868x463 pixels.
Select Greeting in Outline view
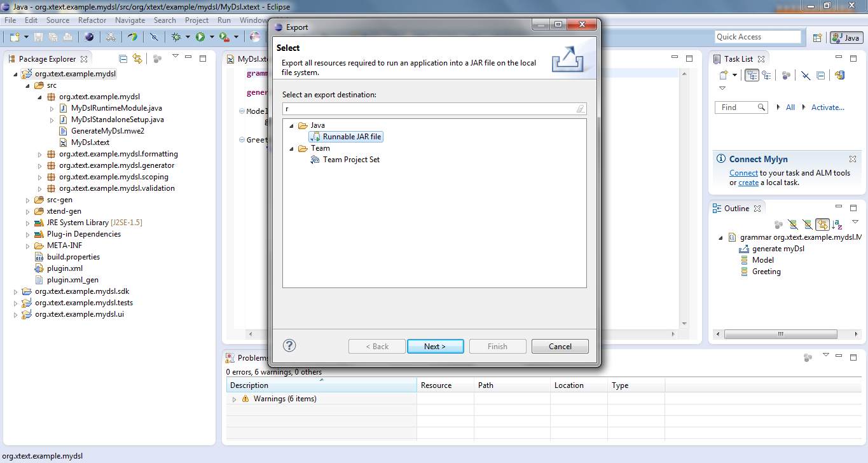pyautogui.click(x=766, y=272)
